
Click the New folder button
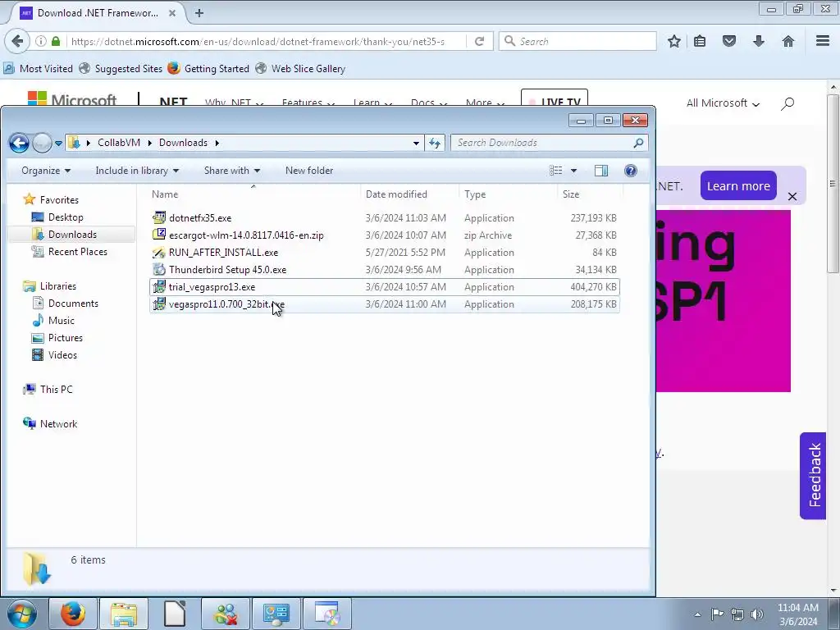pyautogui.click(x=309, y=171)
